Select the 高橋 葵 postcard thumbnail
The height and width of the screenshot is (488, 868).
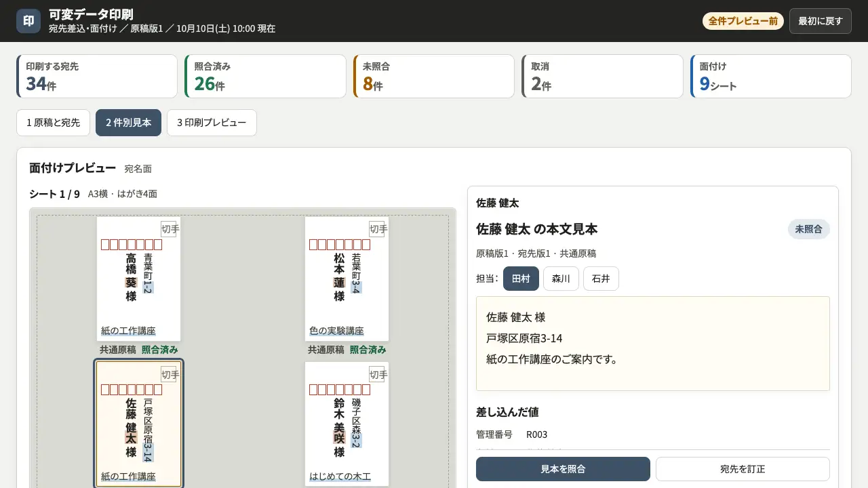[x=138, y=279]
